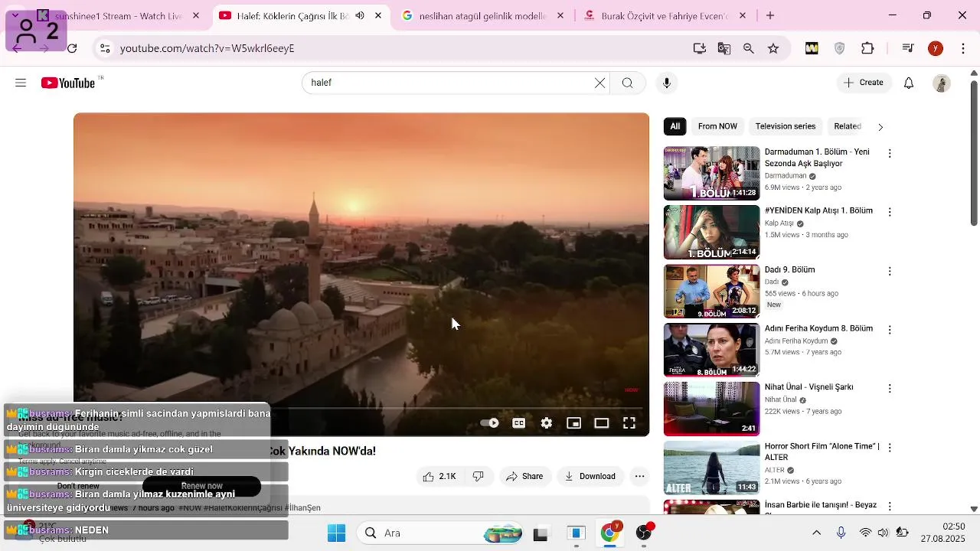980x551 pixels.
Task: Go to the YouTube home logo
Action: [x=68, y=83]
